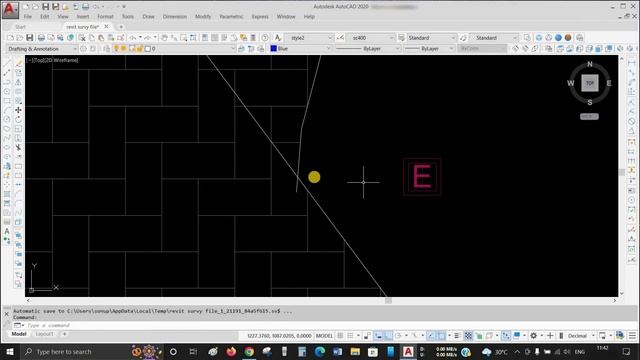Viewport: 640px width, 360px height.
Task: Select the Rotate tool in the left toolbar
Action: (18, 120)
